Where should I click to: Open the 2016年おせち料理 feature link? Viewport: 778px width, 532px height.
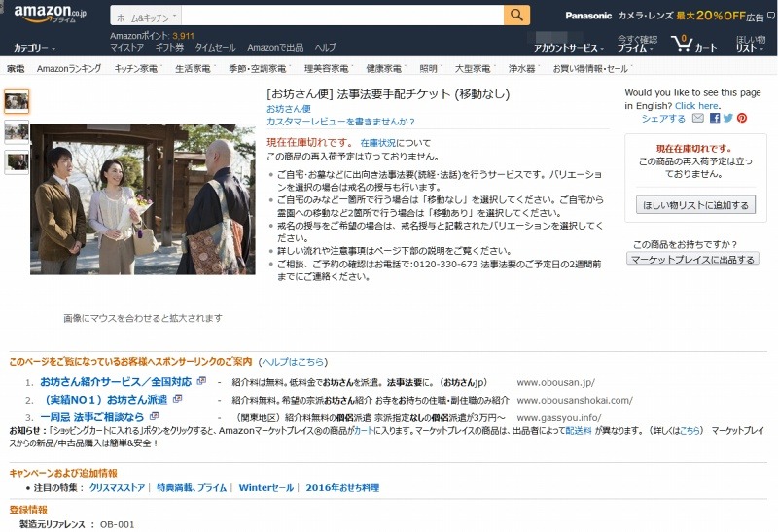pyautogui.click(x=342, y=488)
